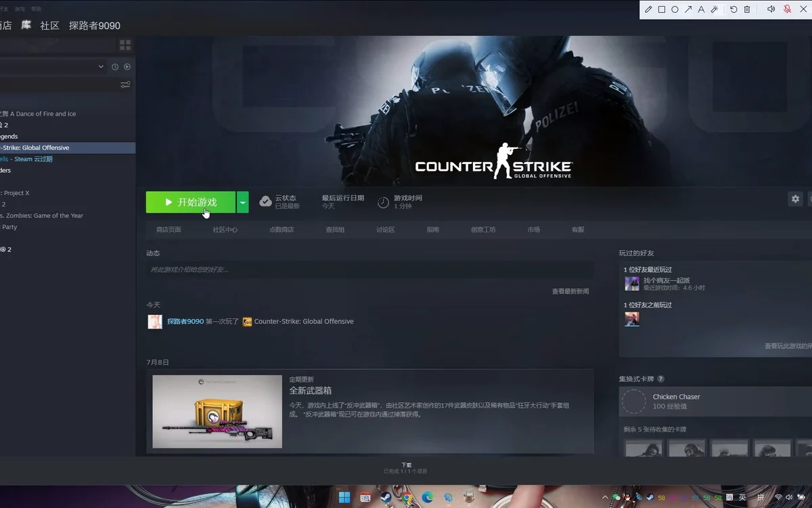Select the magic wand highlight tool

(x=715, y=9)
